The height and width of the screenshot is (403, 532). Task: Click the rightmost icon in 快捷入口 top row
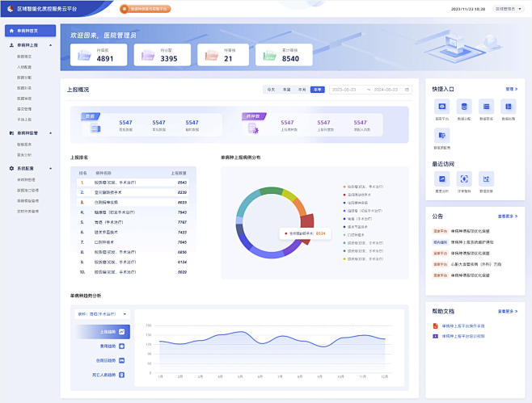click(508, 106)
